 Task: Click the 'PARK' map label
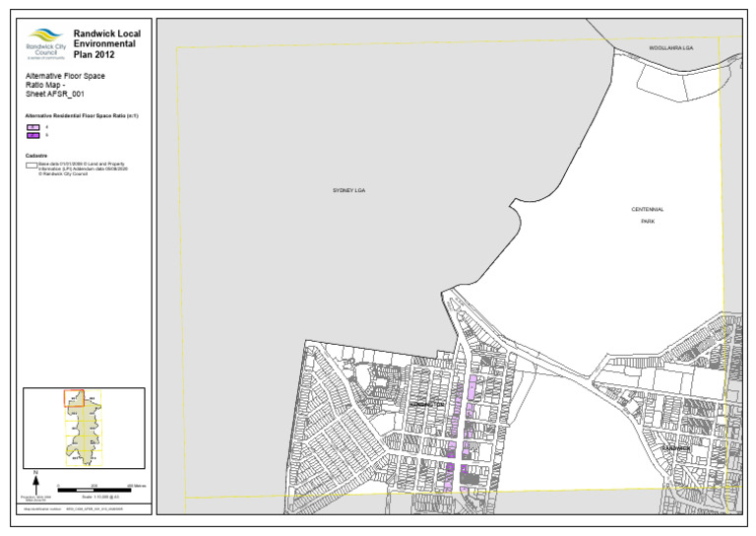tap(648, 222)
